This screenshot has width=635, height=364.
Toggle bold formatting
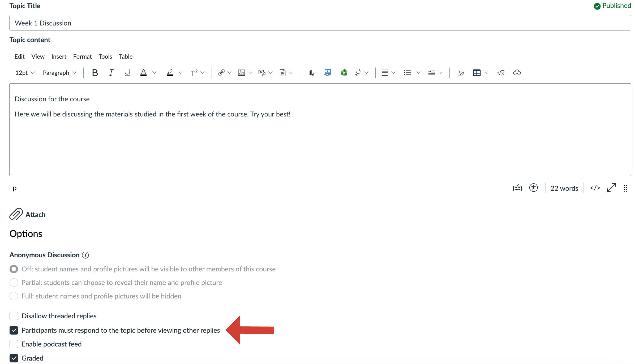(95, 73)
